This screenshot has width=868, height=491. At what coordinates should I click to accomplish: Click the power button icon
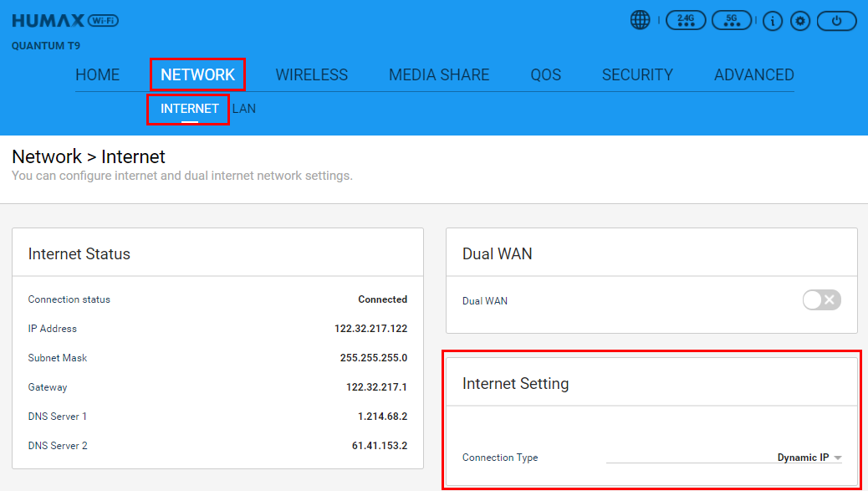point(836,21)
